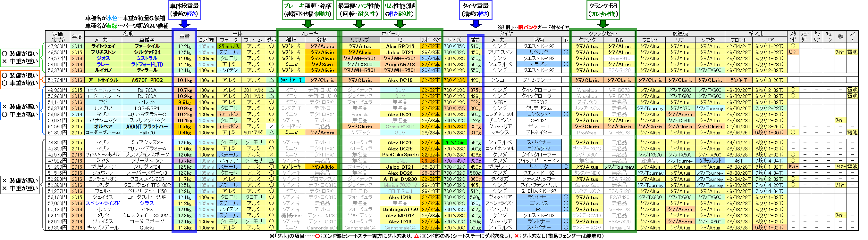Click the 定価(実売) column header
The width and height of the screenshot is (868, 240).
pyautogui.click(x=58, y=36)
